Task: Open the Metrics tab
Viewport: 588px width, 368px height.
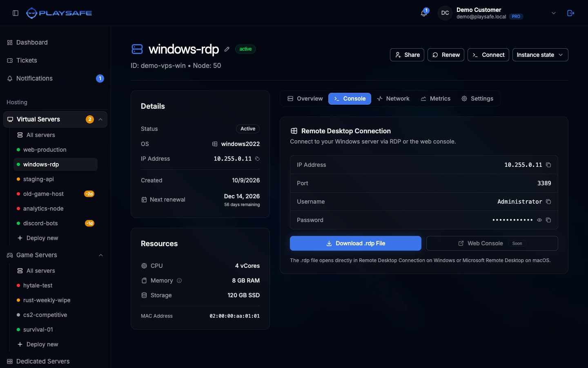Action: 435,99
